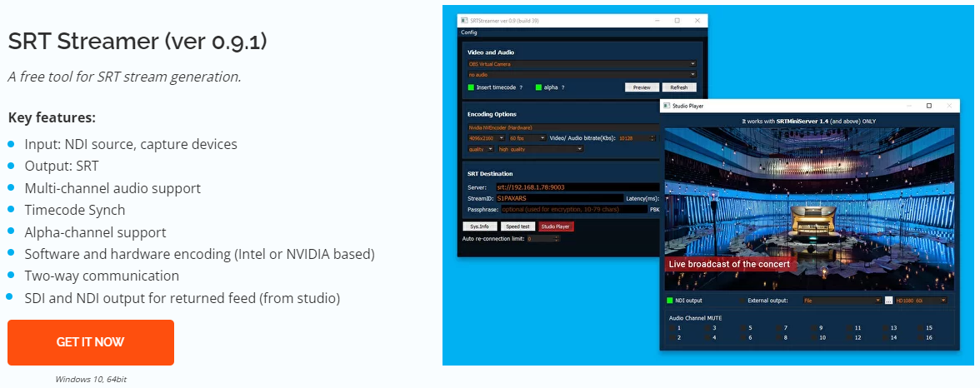
Task: Click the Auto re-connection limit spinner
Action: (x=543, y=239)
